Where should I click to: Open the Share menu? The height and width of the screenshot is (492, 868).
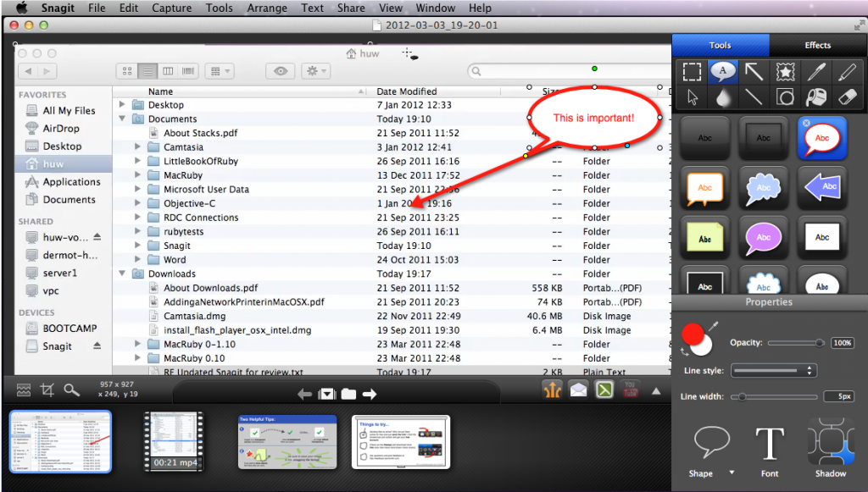(x=351, y=8)
